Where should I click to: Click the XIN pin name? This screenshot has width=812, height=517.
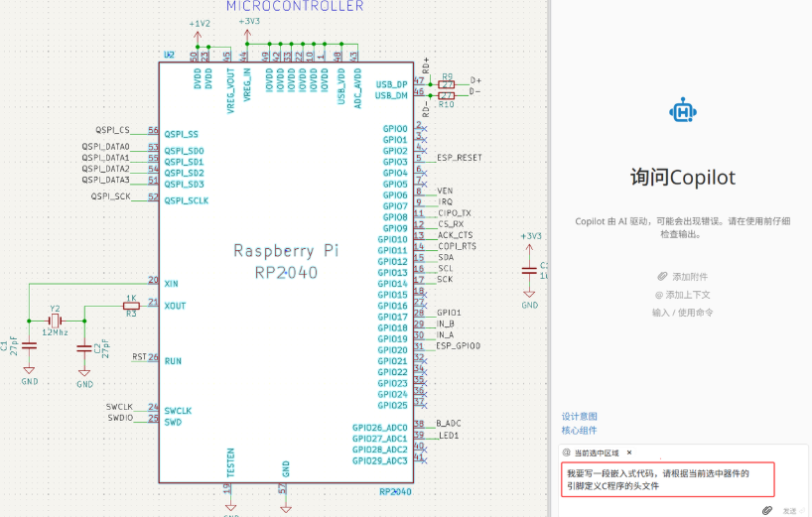tap(171, 284)
